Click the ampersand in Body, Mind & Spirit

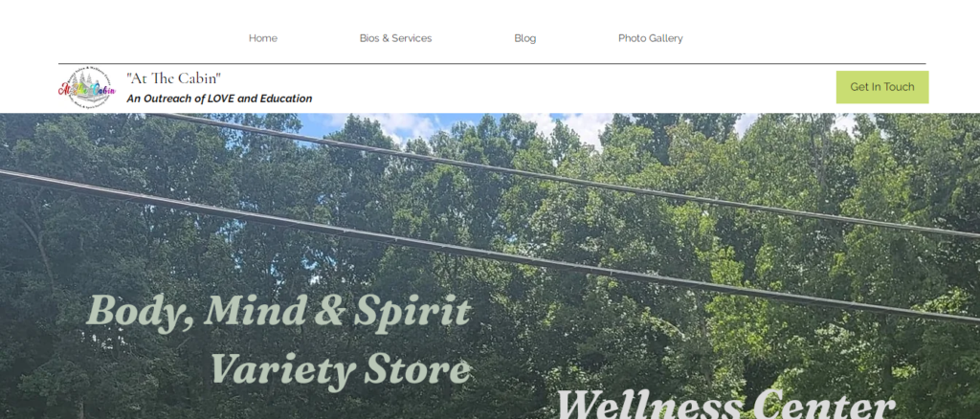point(329,310)
